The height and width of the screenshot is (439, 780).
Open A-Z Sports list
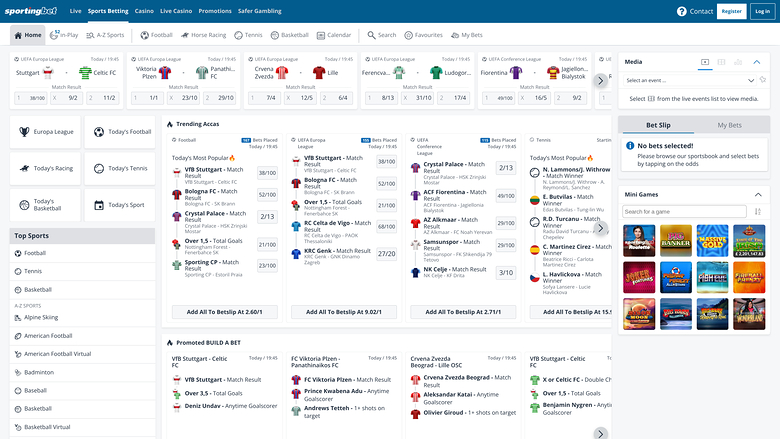click(105, 35)
